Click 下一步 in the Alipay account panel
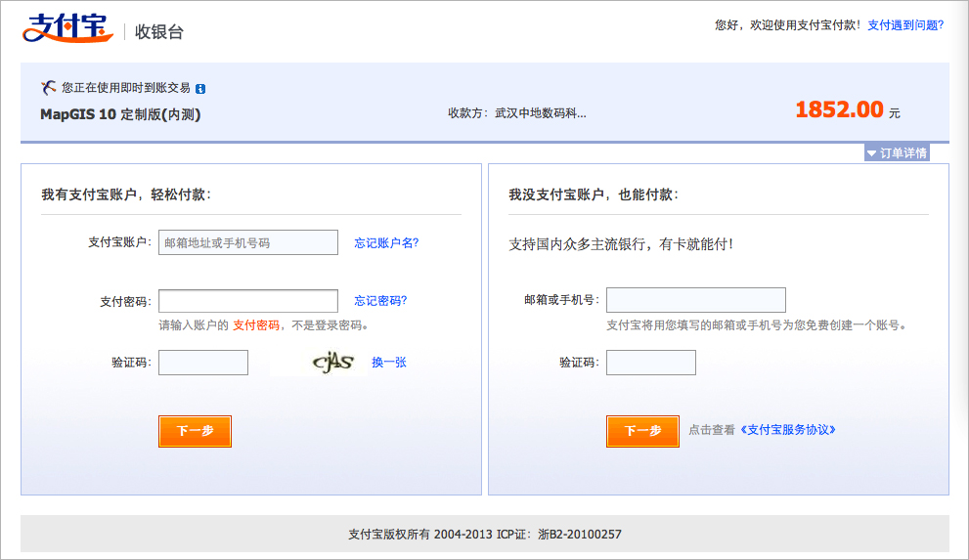The height and width of the screenshot is (560, 969). (x=195, y=431)
